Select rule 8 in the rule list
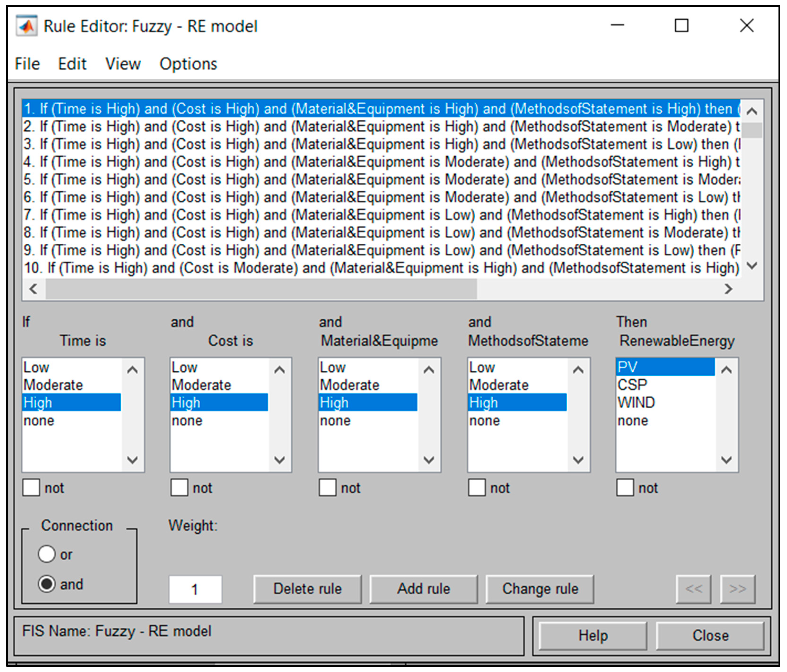The height and width of the screenshot is (672, 787). tap(381, 233)
